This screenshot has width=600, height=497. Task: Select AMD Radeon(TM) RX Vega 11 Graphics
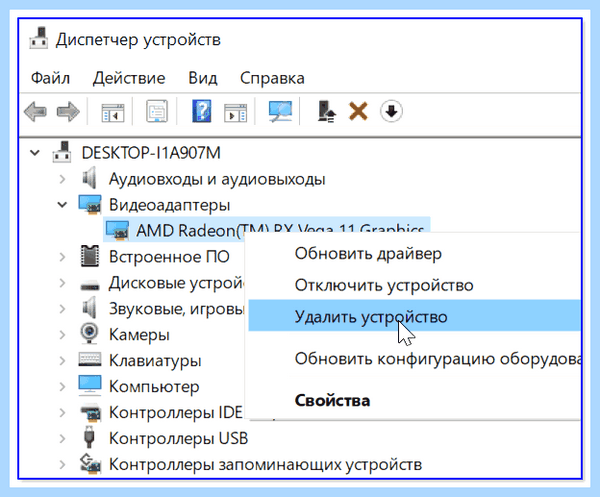(x=280, y=230)
